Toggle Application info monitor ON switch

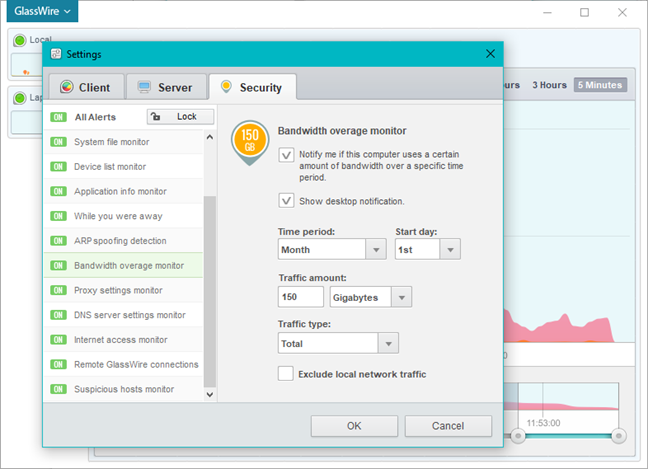click(58, 191)
